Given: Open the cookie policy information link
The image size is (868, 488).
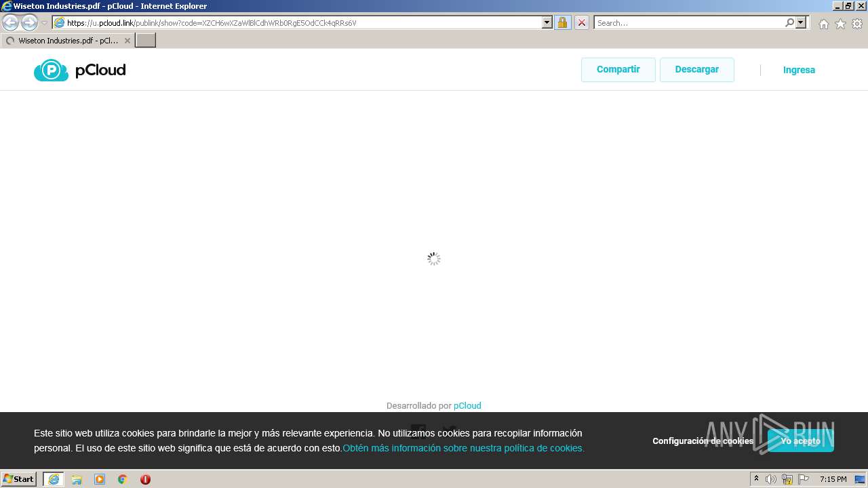Looking at the screenshot, I should click(x=463, y=448).
